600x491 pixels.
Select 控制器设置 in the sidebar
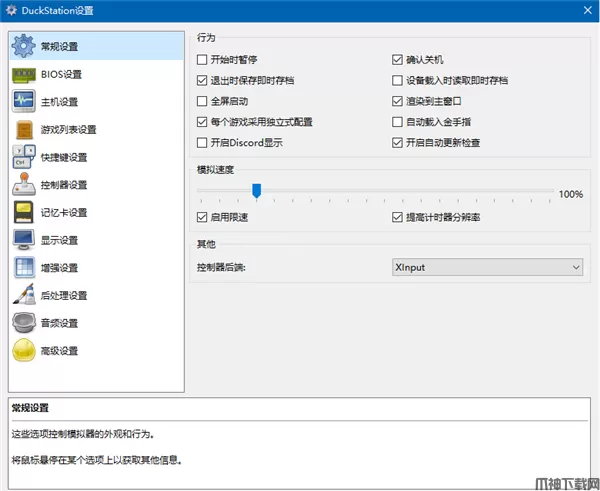pos(96,185)
